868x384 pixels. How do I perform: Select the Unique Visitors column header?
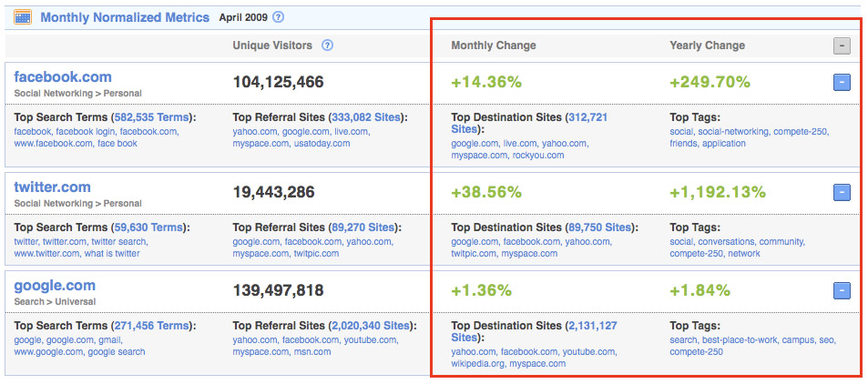(272, 45)
